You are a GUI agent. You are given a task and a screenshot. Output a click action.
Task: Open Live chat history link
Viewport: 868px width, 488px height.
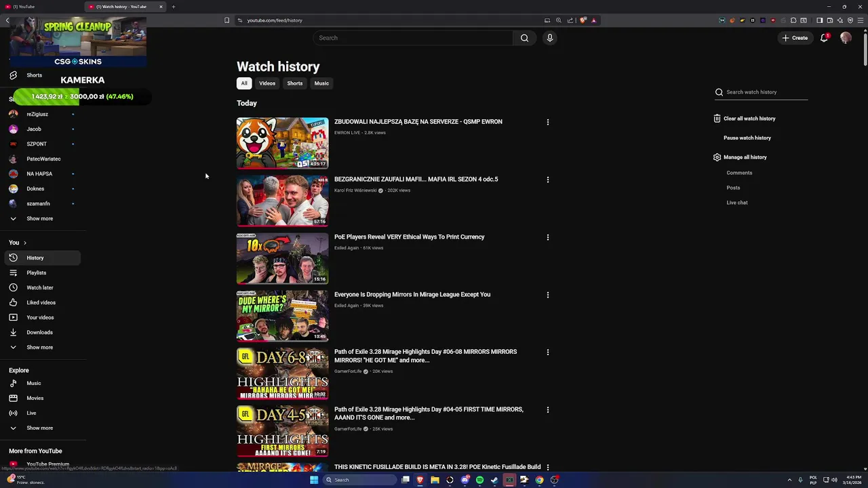point(737,203)
